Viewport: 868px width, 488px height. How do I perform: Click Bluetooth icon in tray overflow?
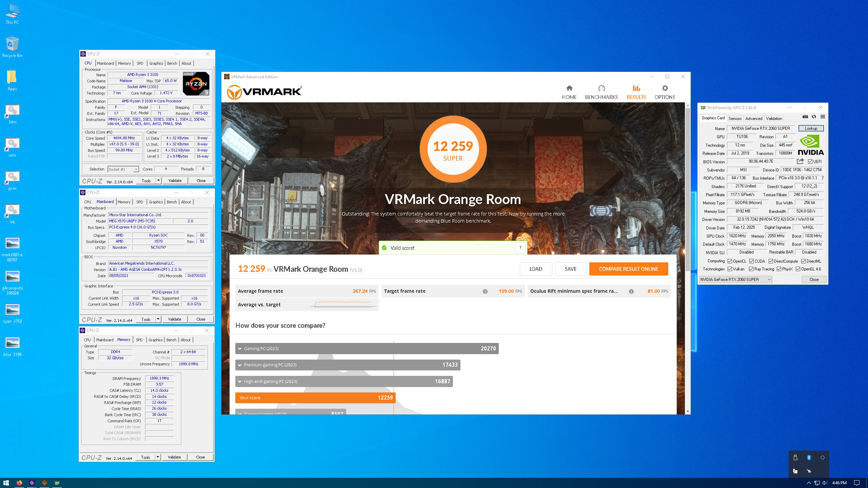(x=809, y=457)
